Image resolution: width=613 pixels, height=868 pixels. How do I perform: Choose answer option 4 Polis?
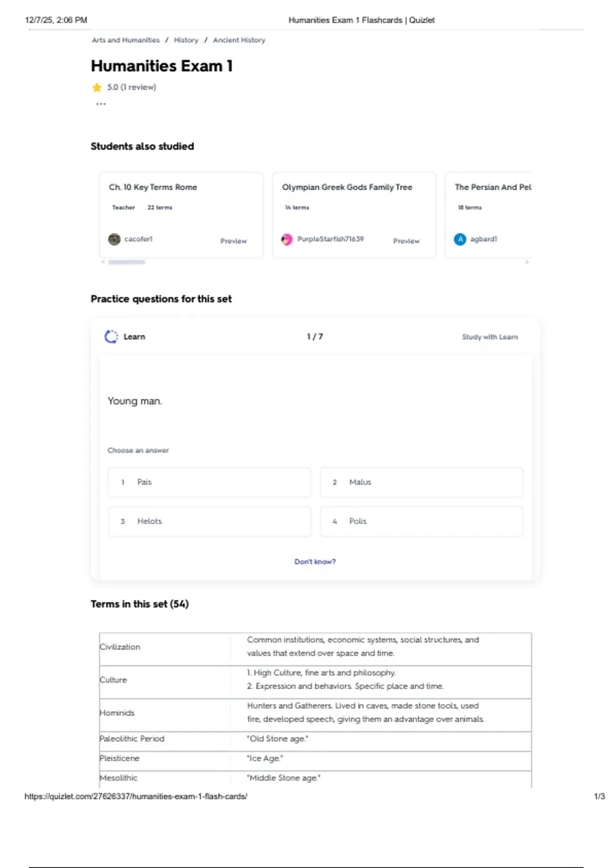click(421, 521)
